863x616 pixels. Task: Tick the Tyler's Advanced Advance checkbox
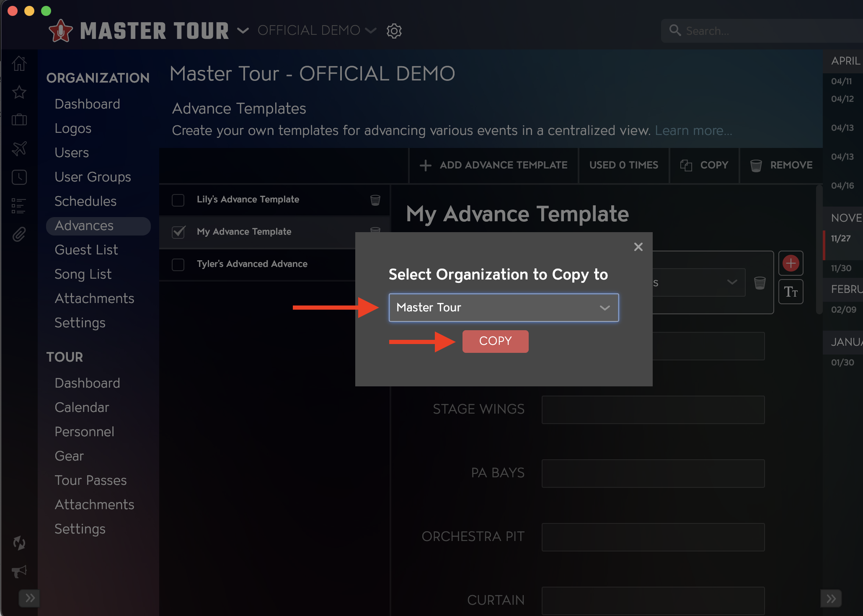click(178, 264)
